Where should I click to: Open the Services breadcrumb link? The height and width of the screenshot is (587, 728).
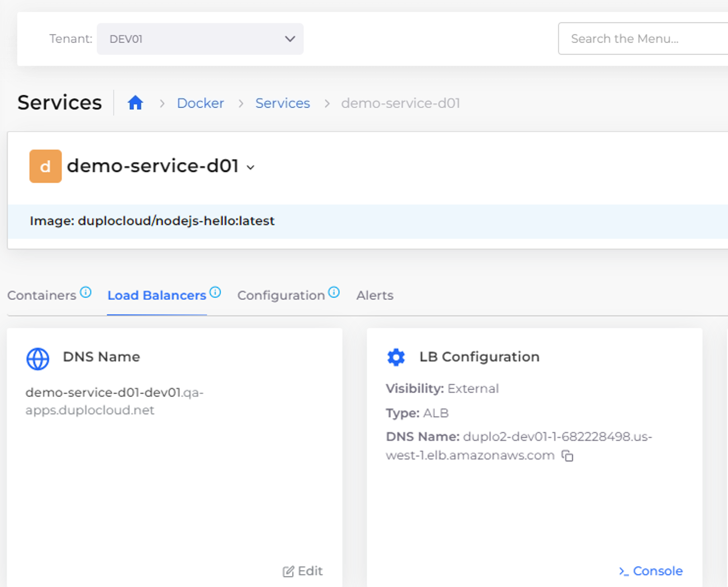(283, 103)
